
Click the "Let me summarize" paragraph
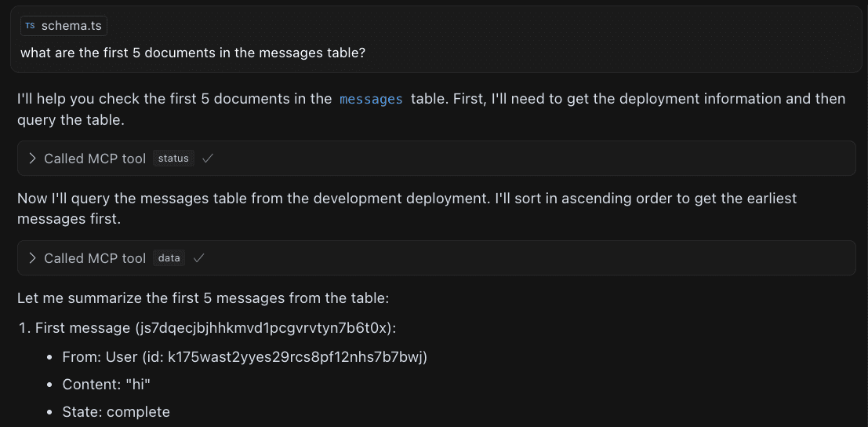tap(203, 298)
